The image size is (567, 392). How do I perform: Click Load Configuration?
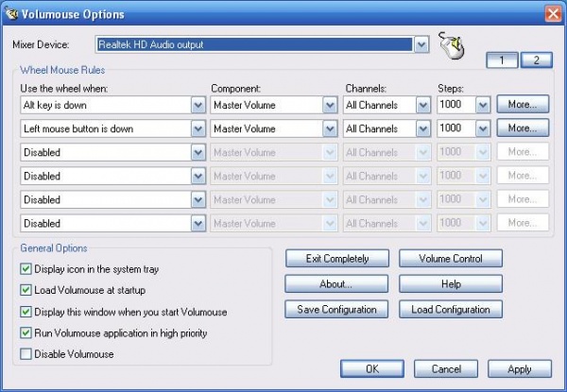(x=451, y=309)
